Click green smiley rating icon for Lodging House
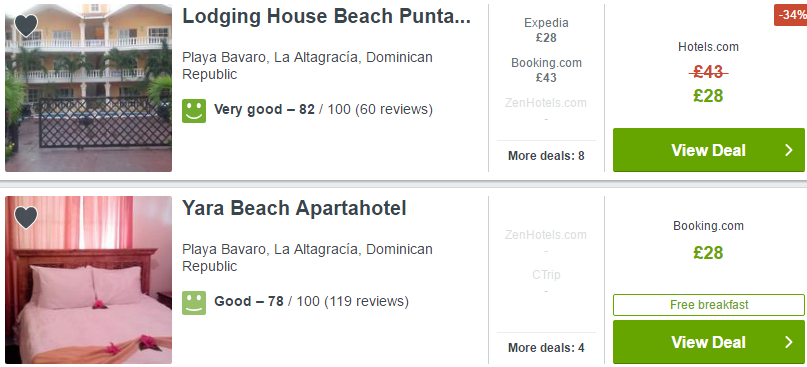Viewport: 807px width, 367px height. pyautogui.click(x=194, y=111)
